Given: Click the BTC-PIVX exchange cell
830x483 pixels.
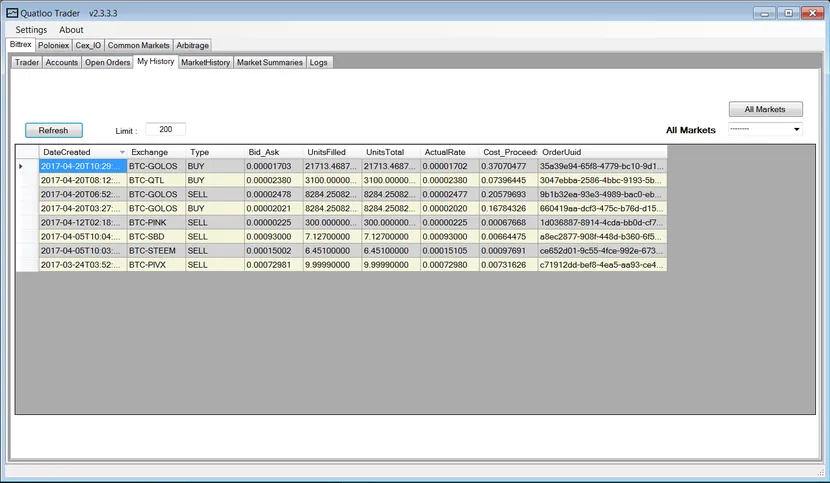Looking at the screenshot, I should click(x=156, y=265).
